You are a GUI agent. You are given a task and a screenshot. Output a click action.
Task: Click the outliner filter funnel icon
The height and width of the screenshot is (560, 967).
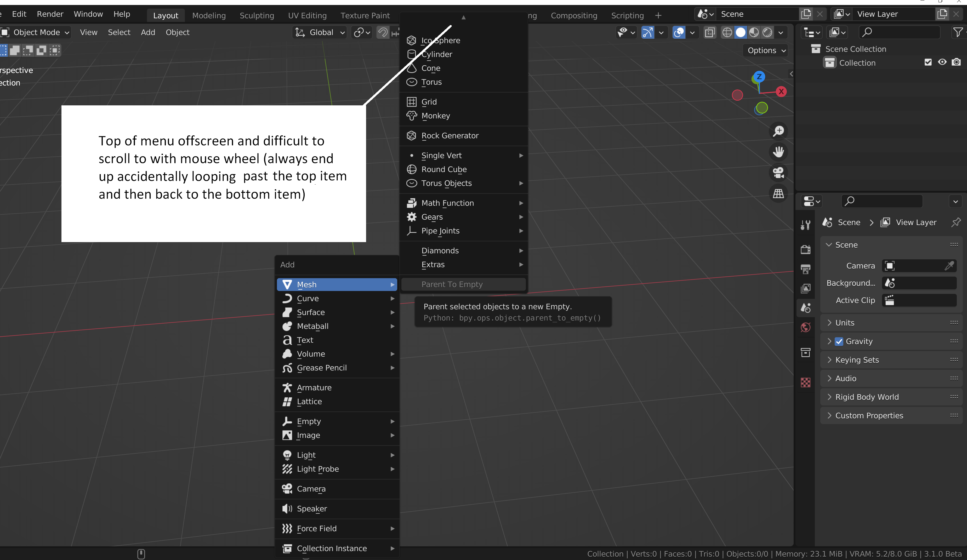958,32
